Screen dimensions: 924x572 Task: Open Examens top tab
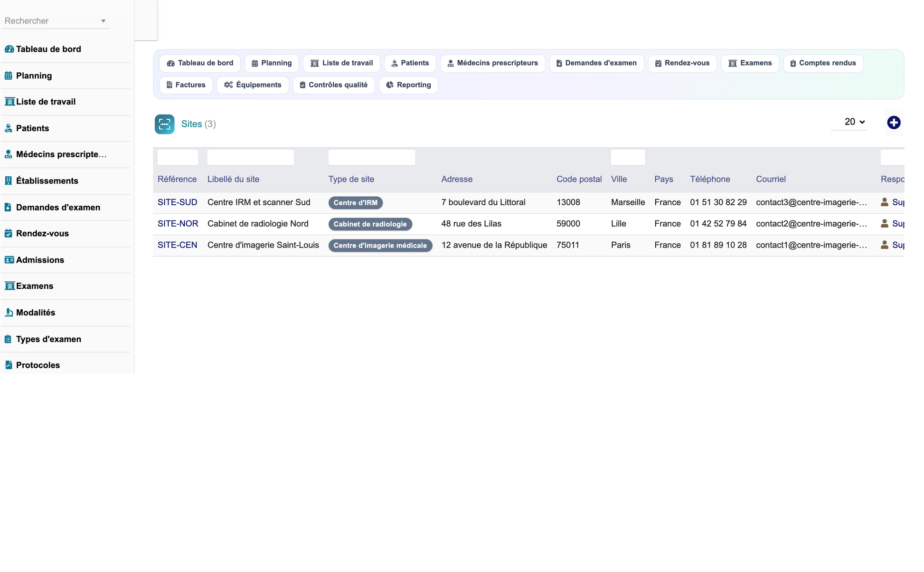[x=750, y=63]
